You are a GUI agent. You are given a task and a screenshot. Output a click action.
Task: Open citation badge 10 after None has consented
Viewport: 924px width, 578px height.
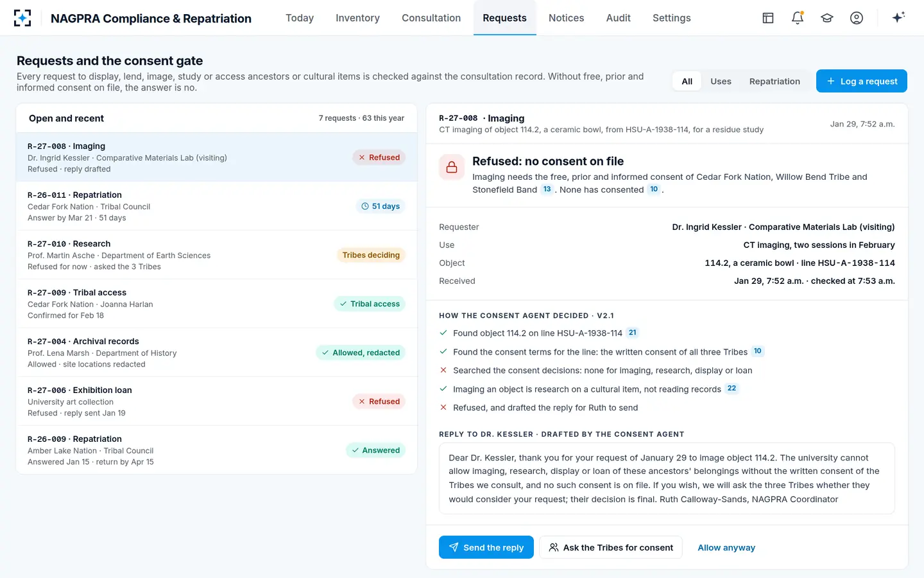(x=654, y=189)
